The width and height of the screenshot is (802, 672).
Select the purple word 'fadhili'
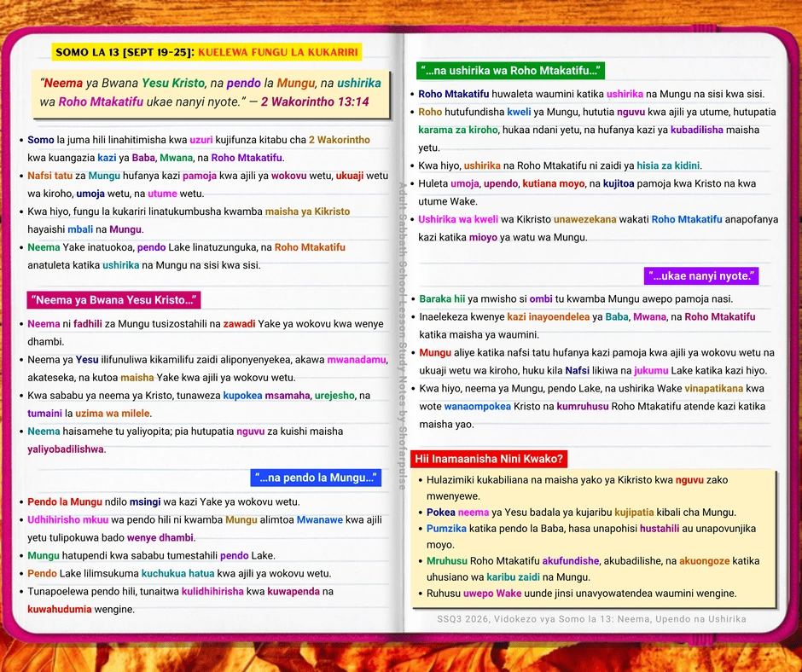(x=88, y=324)
